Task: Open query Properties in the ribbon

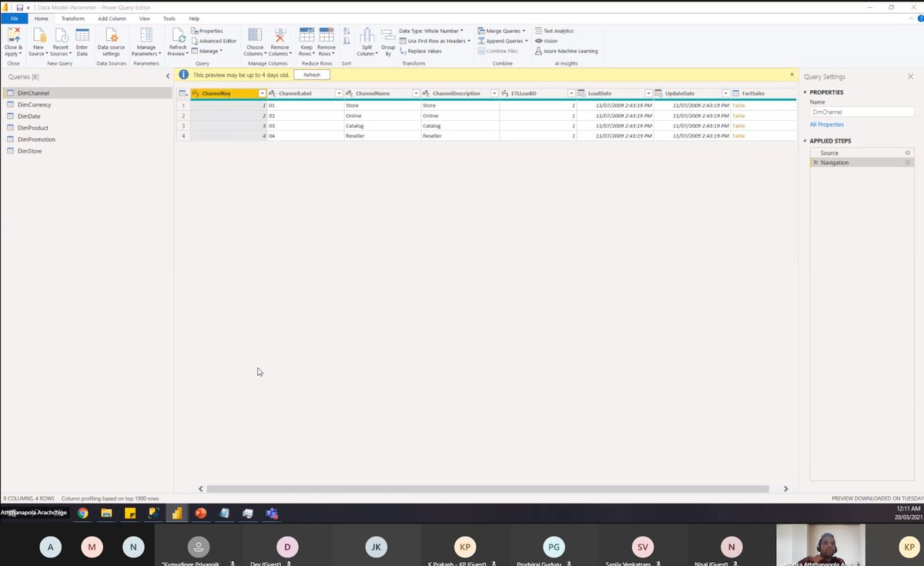Action: pos(206,31)
